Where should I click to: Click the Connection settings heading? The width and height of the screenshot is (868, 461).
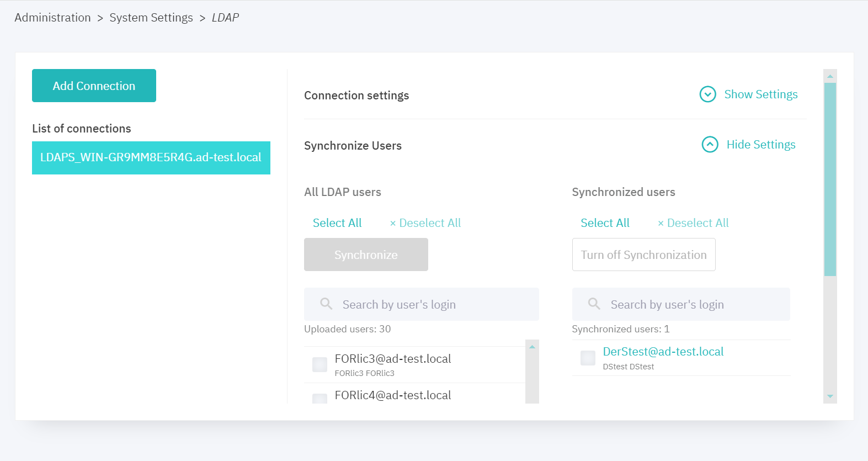point(356,96)
